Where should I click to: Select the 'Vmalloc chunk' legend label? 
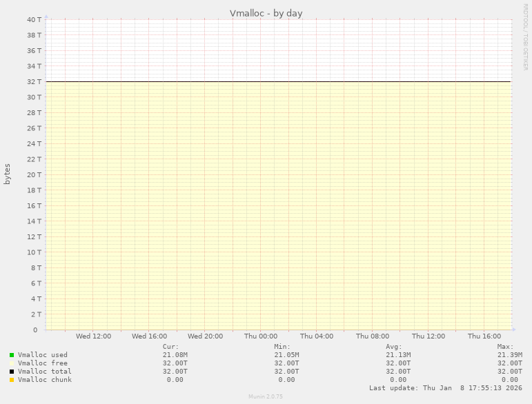pos(45,380)
